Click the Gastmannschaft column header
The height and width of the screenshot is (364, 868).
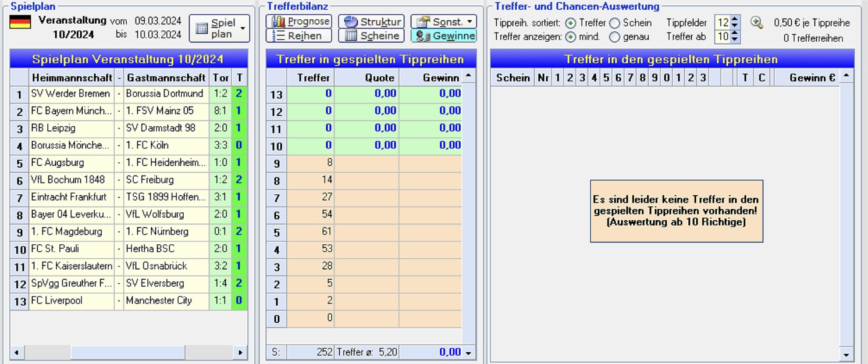pos(166,77)
